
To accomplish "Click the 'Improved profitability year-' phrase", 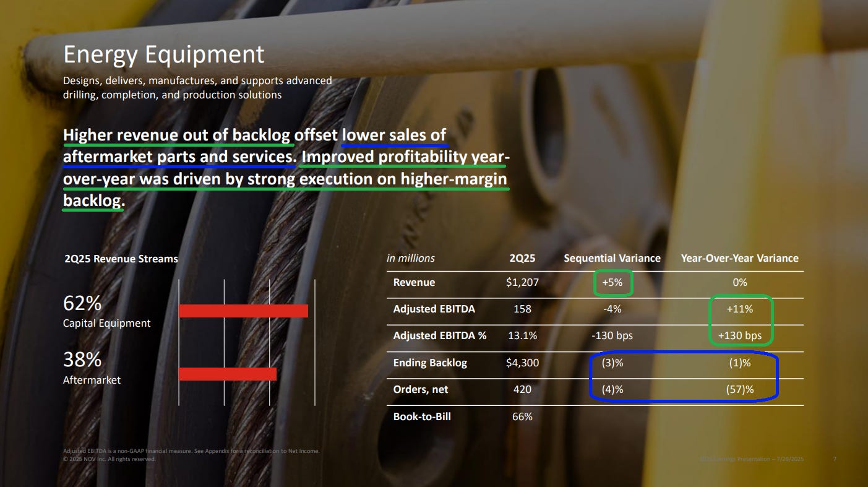I will (405, 157).
